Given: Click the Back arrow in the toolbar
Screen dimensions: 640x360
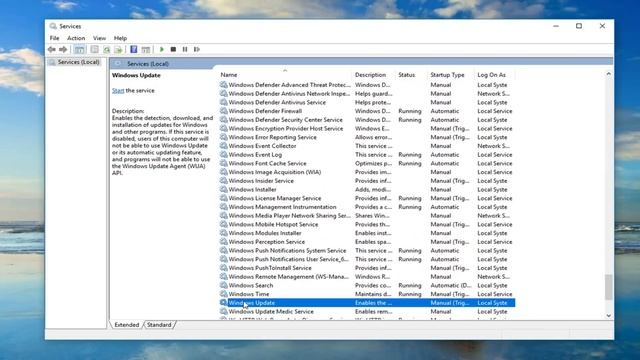Looking at the screenshot, I should tap(51, 49).
